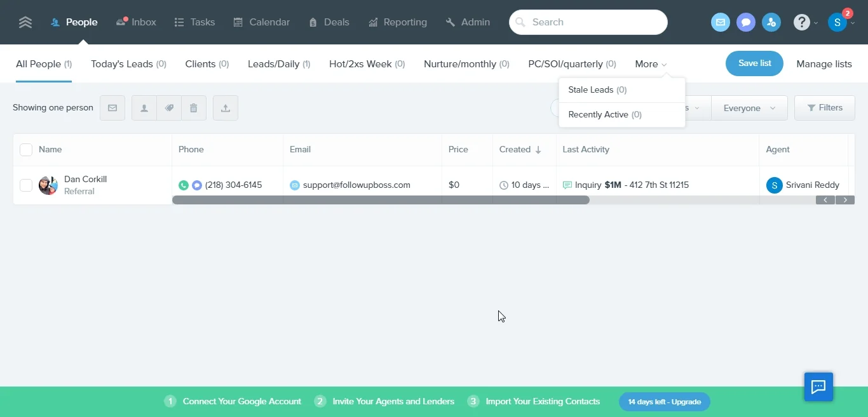868x417 pixels.
Task: Select the Leads/Daily list tab
Action: (279, 64)
